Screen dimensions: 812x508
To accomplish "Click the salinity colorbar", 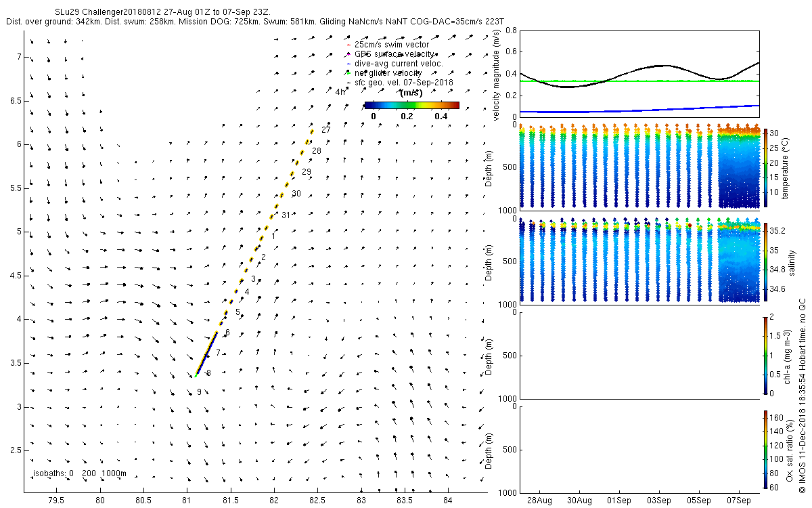I will point(765,261).
